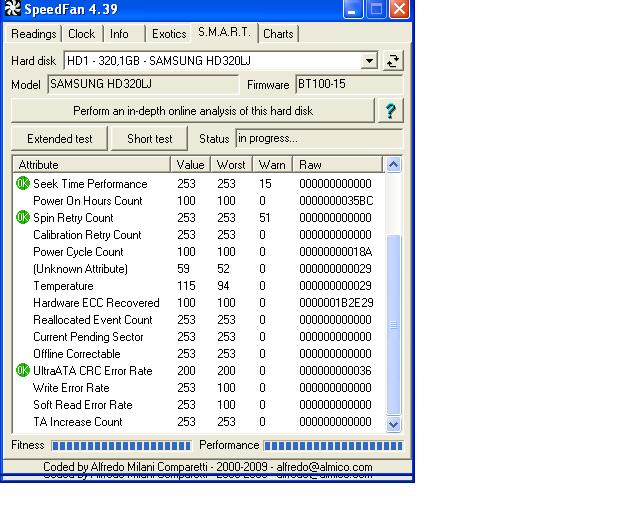640x512 pixels.
Task: Select the Current Pending Sector row
Action: click(199, 336)
